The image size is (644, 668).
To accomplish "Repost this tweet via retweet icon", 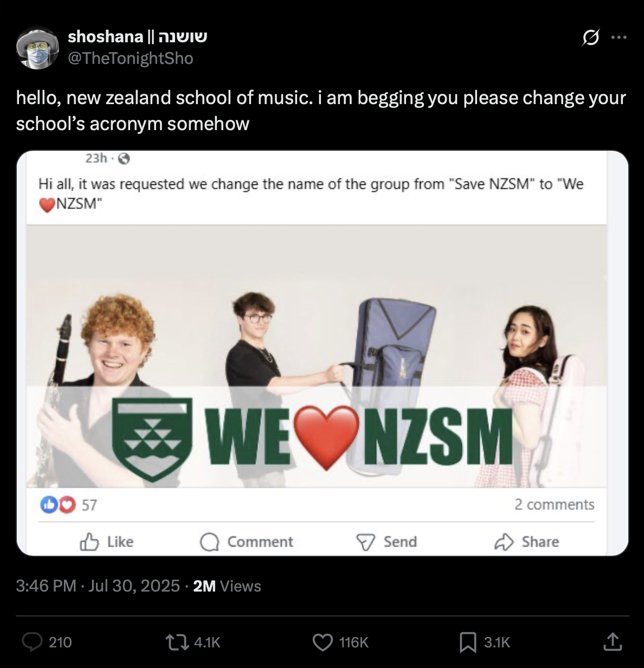I will tap(177, 642).
